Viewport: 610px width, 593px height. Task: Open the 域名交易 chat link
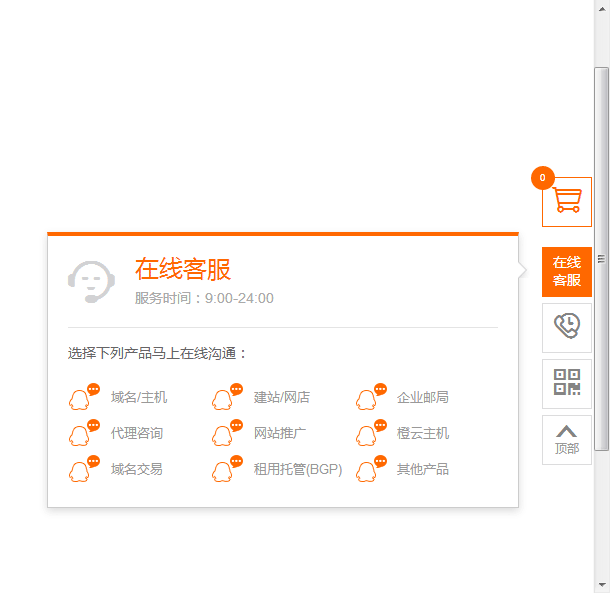(137, 469)
